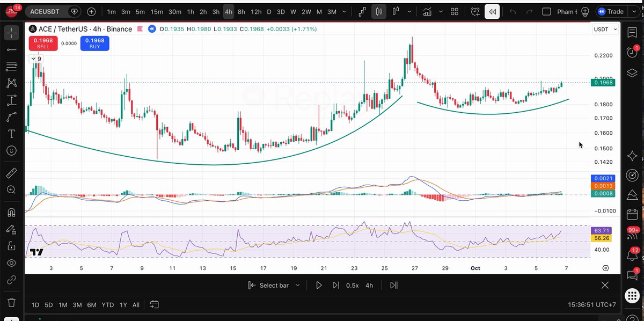This screenshot has width=644, height=321.
Task: Toggle the Bar Replay mode button
Action: 492,11
